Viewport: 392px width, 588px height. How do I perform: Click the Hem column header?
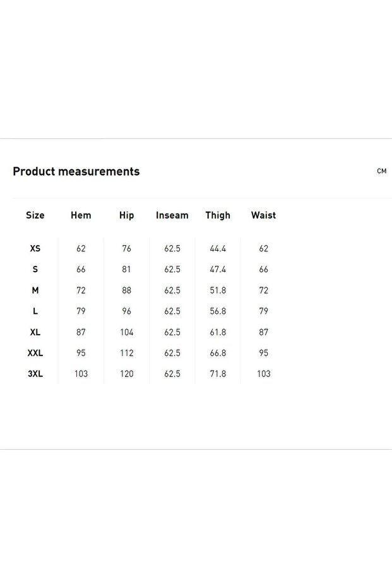[81, 215]
